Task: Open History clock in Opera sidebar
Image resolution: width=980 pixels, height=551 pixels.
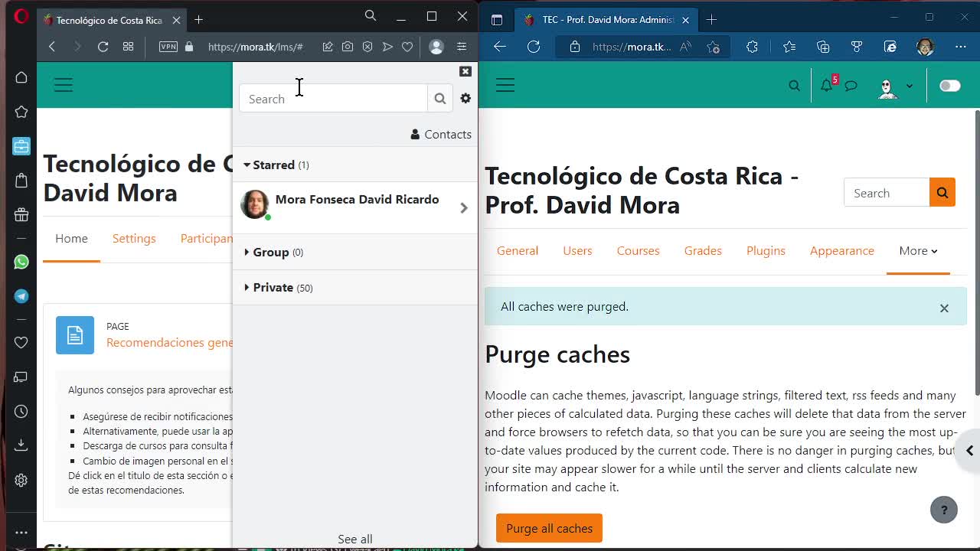Action: point(21,412)
